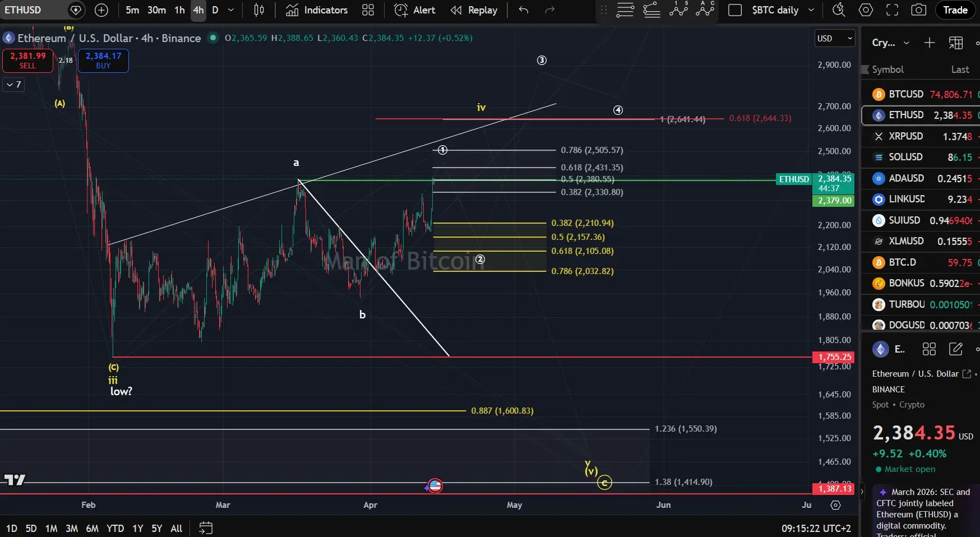Sort the watchlist by Last column

pos(960,70)
